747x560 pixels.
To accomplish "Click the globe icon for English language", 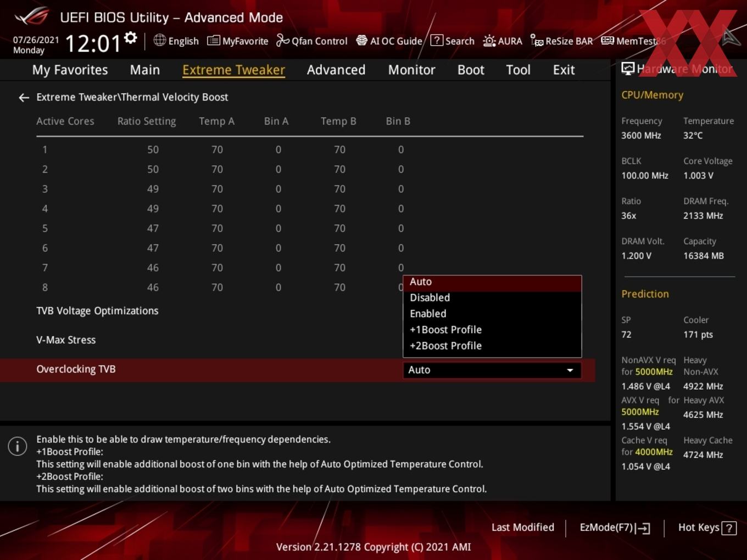I will (159, 40).
